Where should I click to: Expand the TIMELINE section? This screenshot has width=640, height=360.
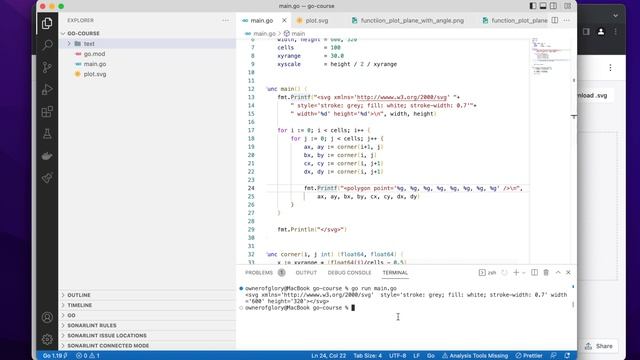click(x=80, y=305)
